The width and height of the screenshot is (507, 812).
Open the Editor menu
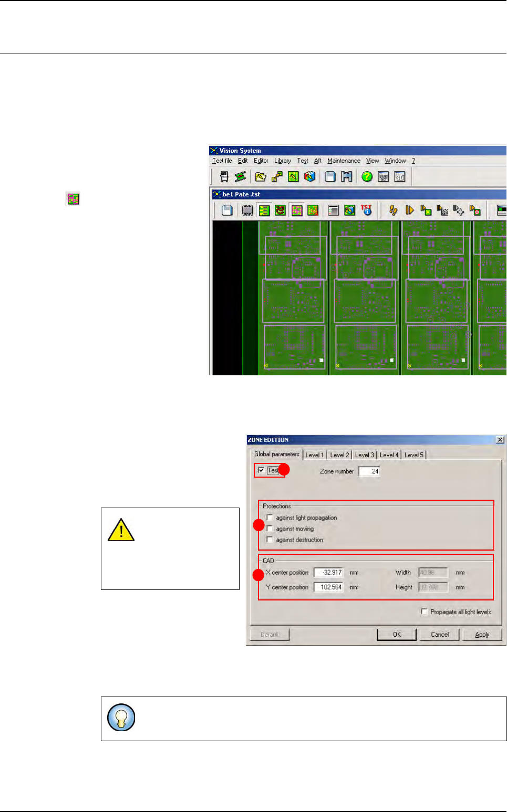coord(261,161)
